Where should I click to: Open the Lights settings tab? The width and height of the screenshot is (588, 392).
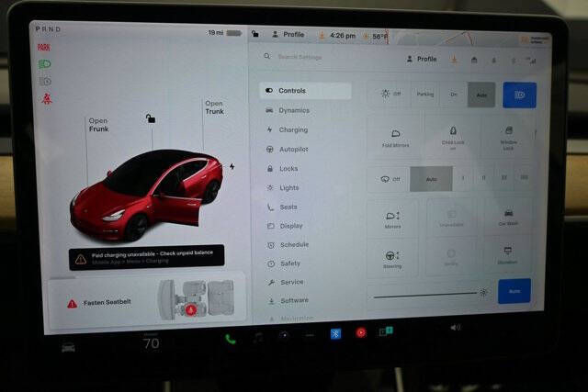point(283,188)
